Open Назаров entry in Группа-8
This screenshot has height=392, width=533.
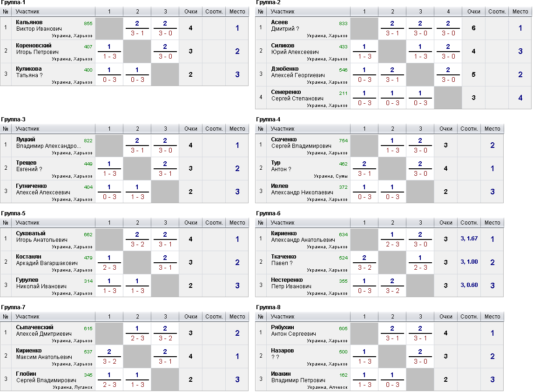[x=283, y=353]
